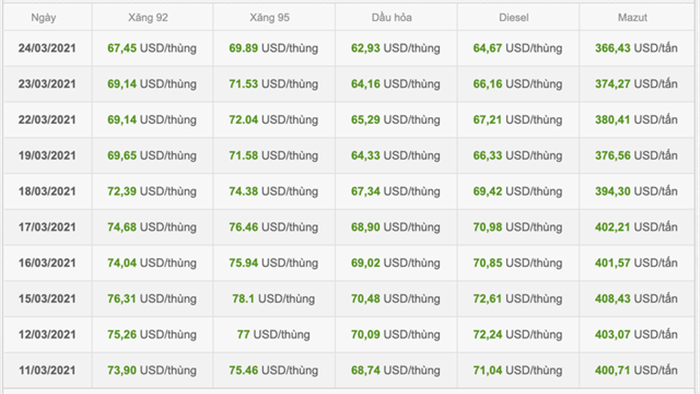The width and height of the screenshot is (700, 394).
Task: Click the Xăng 95 column header
Action: coord(269,18)
